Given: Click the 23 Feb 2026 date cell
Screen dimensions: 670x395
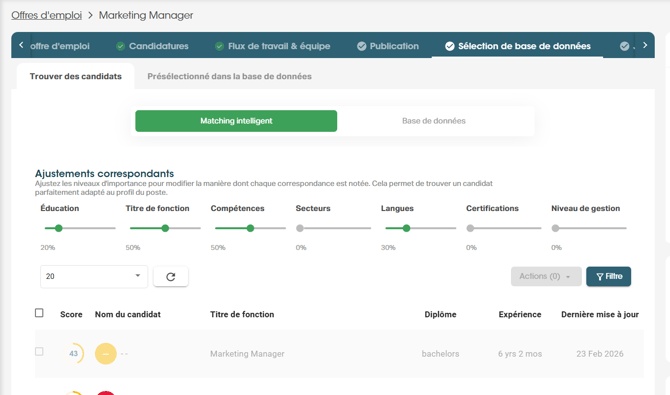Looking at the screenshot, I should coord(599,354).
